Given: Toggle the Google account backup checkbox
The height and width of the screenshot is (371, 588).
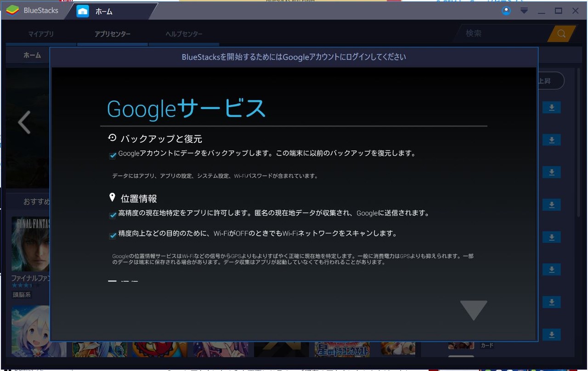Looking at the screenshot, I should point(113,156).
